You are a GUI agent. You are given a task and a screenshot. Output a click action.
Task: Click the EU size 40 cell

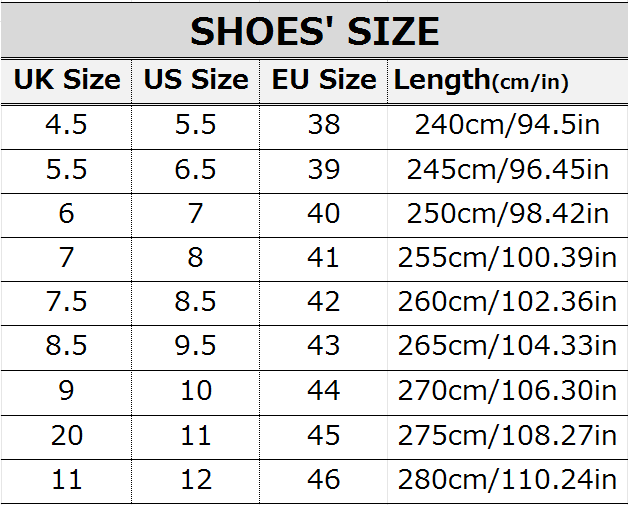pyautogui.click(x=324, y=213)
